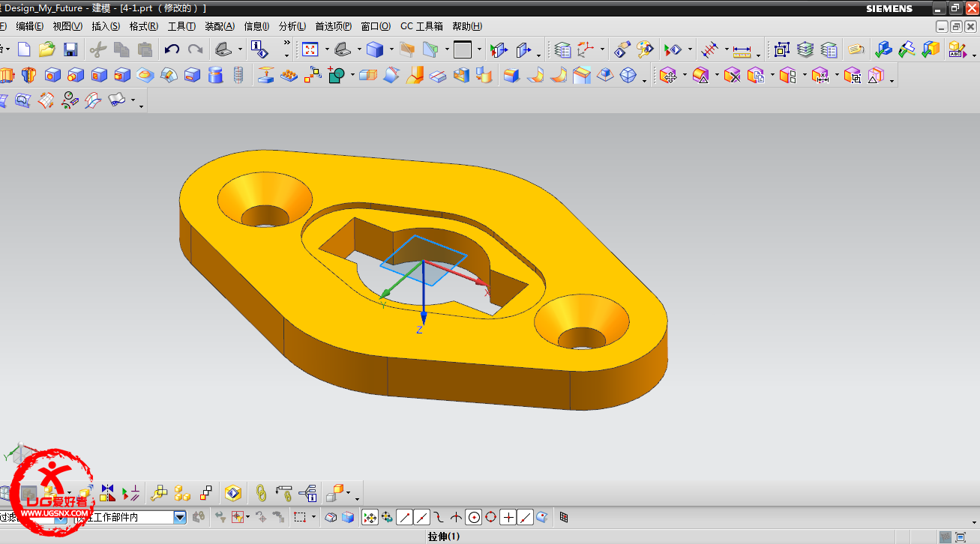Image resolution: width=980 pixels, height=544 pixels.
Task: Open the 插入(S) menu
Action: coord(106,26)
